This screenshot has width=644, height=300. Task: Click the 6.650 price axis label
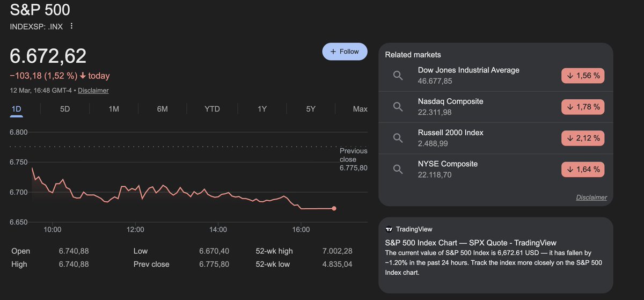(x=19, y=222)
